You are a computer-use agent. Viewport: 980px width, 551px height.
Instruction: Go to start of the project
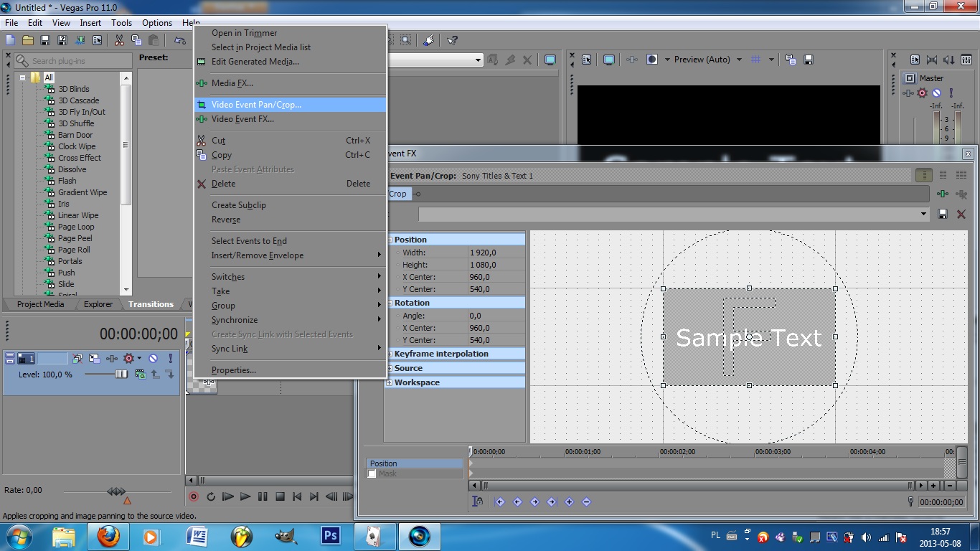tap(297, 496)
